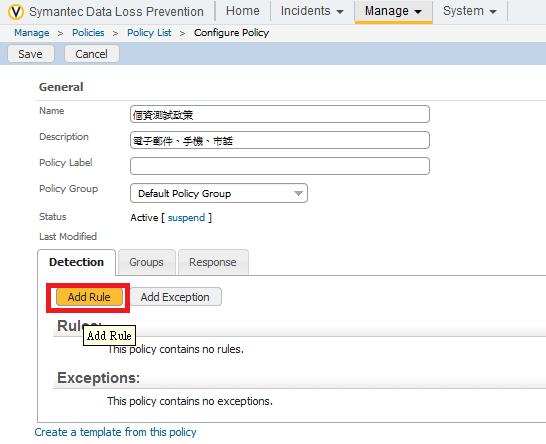Click the Add Exception button
Image resolution: width=546 pixels, height=444 pixels.
[175, 297]
